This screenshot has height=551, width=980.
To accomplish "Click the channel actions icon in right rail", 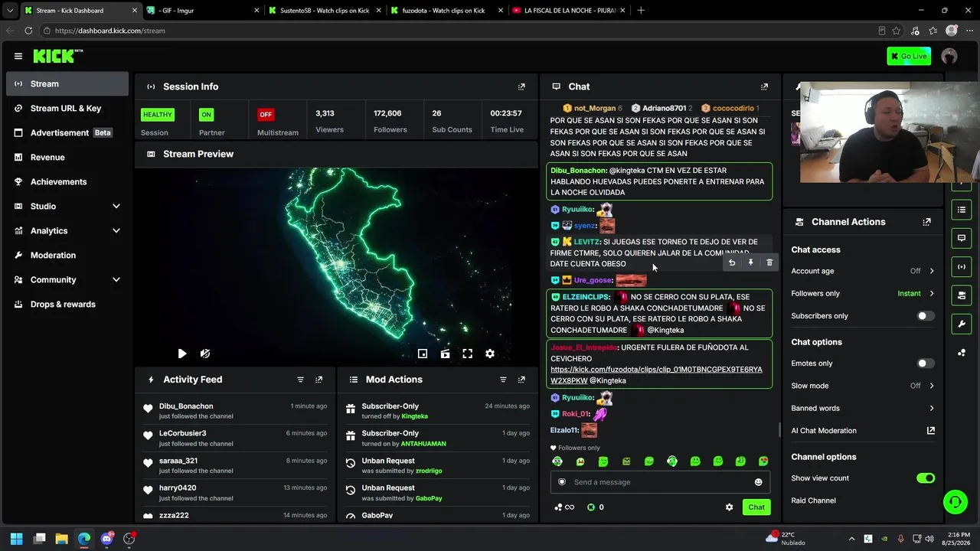I will click(x=962, y=295).
